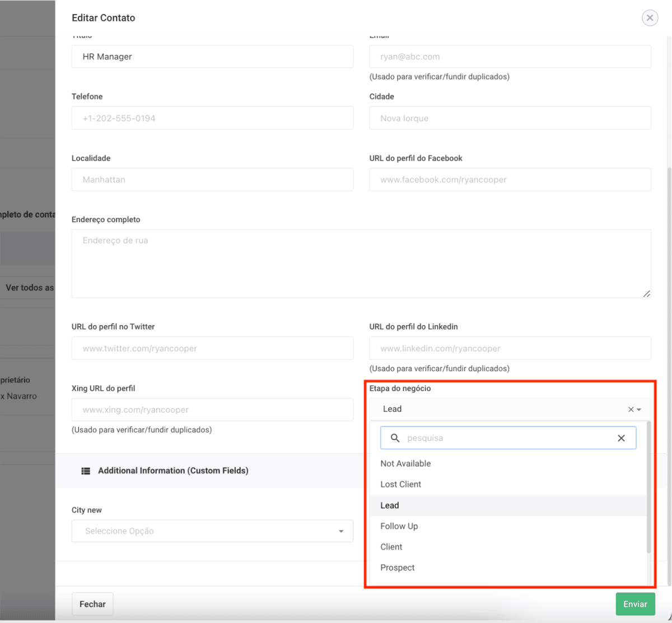
Task: Dismiss the Editar Contato dialog with the X icon
Action: coord(650,17)
